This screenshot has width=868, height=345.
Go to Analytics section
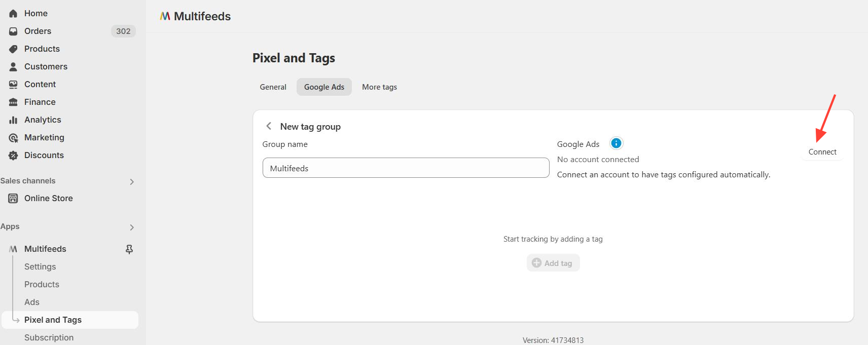(x=43, y=120)
